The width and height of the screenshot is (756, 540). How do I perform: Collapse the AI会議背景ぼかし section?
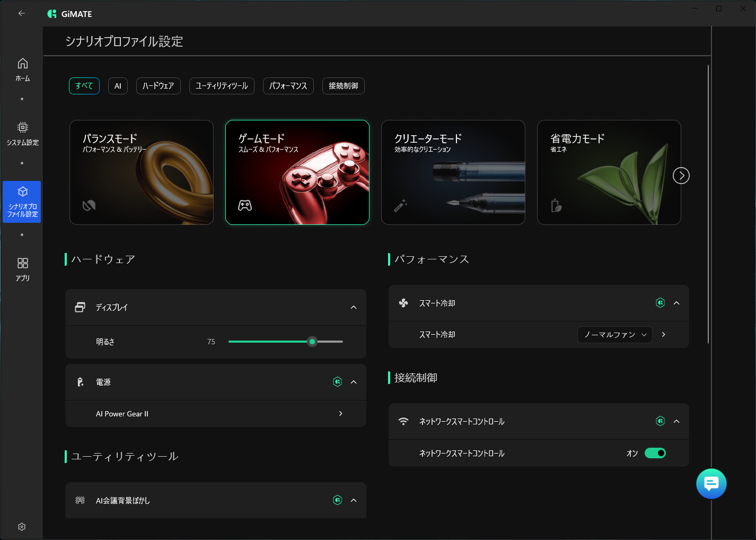(354, 500)
